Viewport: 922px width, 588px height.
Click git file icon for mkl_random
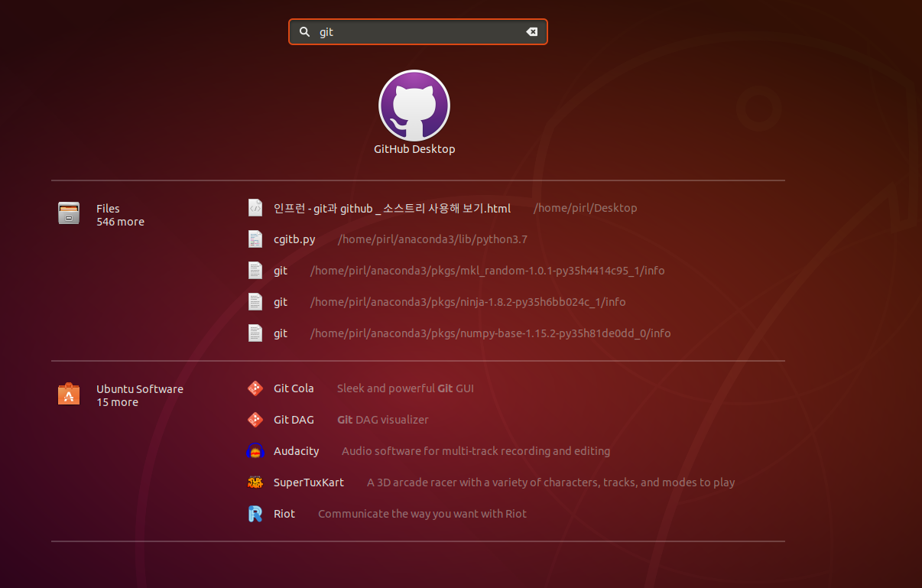[x=255, y=271]
